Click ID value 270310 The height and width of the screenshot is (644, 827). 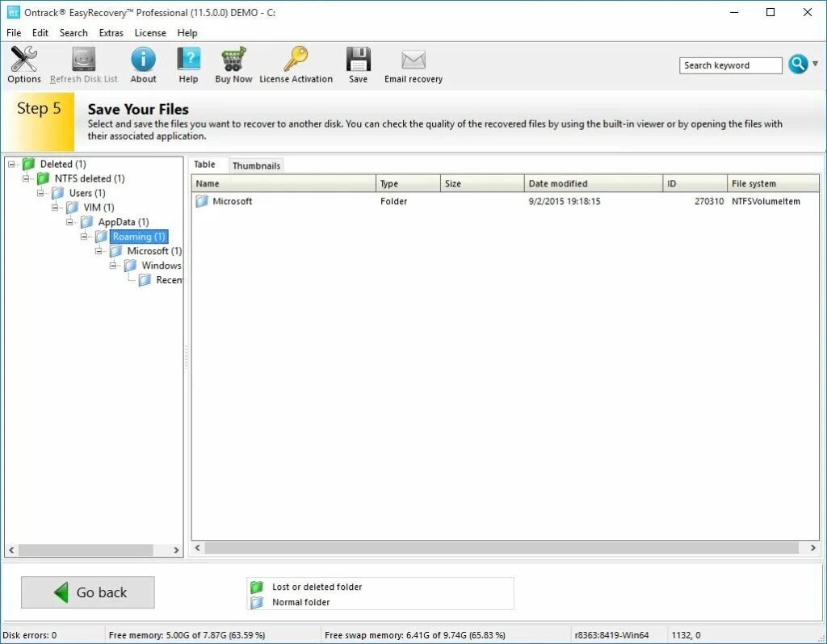(709, 201)
